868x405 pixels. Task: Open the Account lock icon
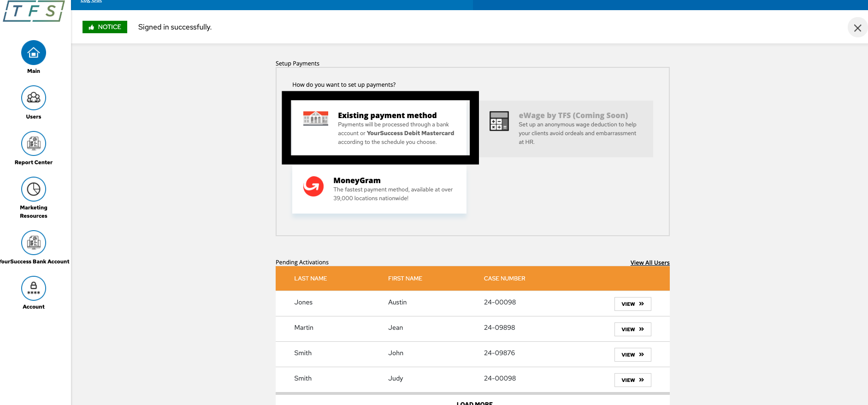point(34,288)
